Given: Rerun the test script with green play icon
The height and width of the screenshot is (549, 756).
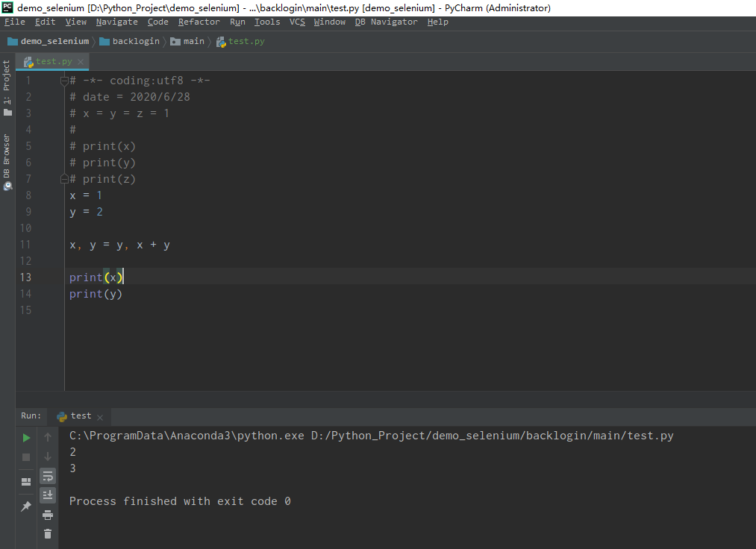Looking at the screenshot, I should 27,438.
